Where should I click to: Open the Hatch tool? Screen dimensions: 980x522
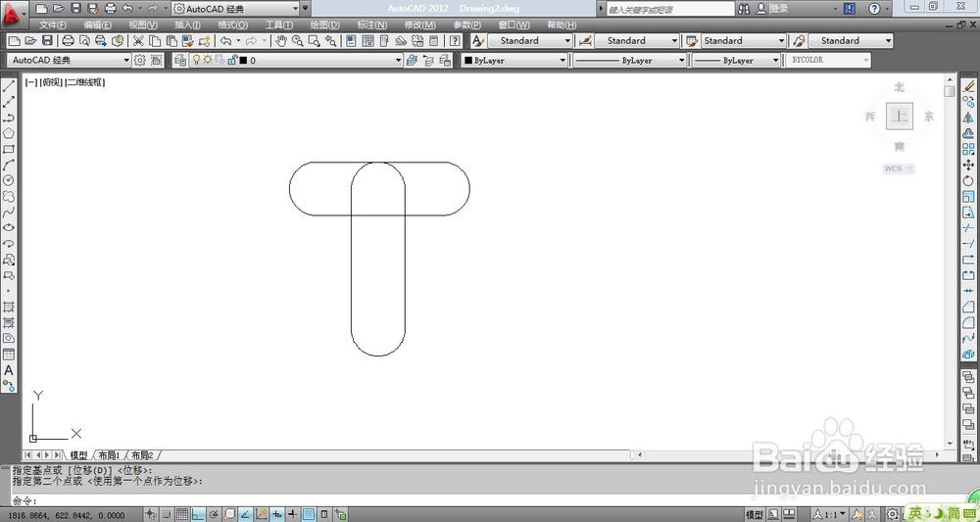[x=9, y=307]
